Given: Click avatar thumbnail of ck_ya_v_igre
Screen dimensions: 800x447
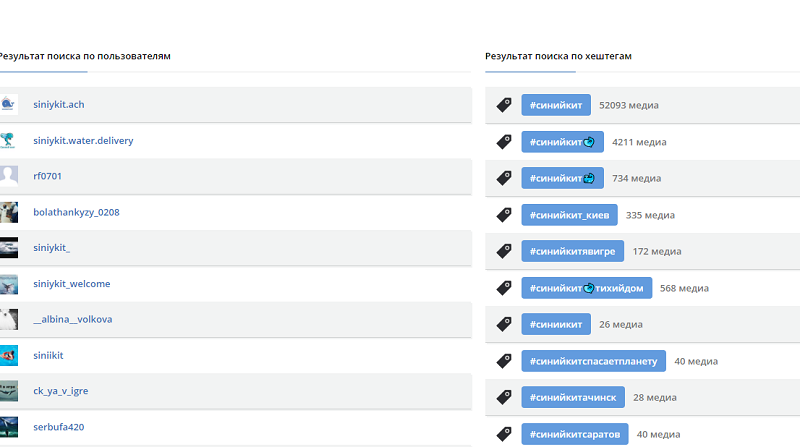Looking at the screenshot, I should pos(9,391).
